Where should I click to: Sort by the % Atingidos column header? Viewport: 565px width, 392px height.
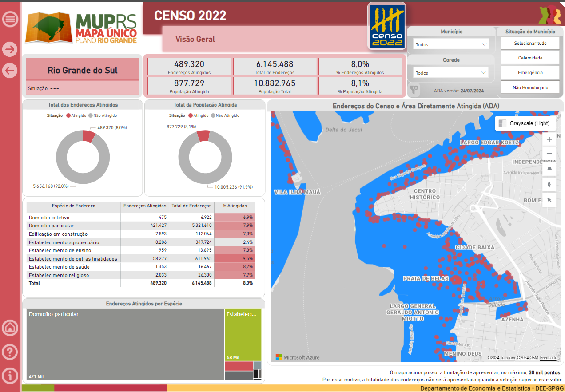click(234, 206)
